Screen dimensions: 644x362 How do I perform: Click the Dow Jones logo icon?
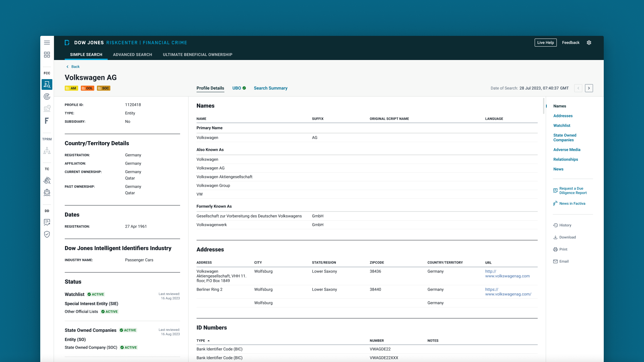tap(67, 43)
